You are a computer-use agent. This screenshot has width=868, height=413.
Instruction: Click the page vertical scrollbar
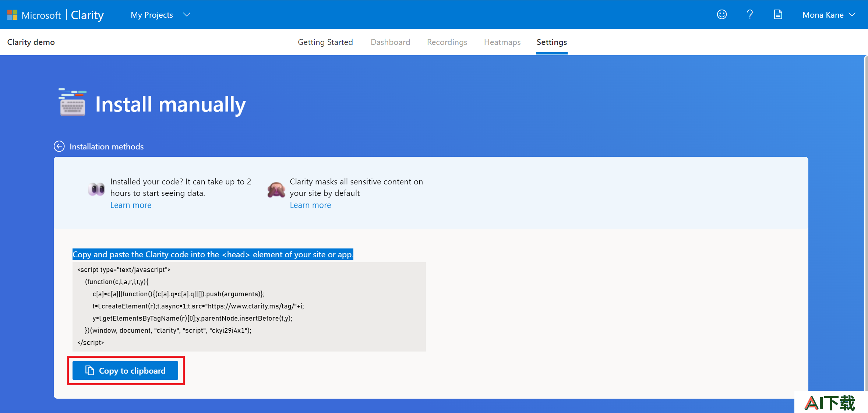pyautogui.click(x=865, y=223)
